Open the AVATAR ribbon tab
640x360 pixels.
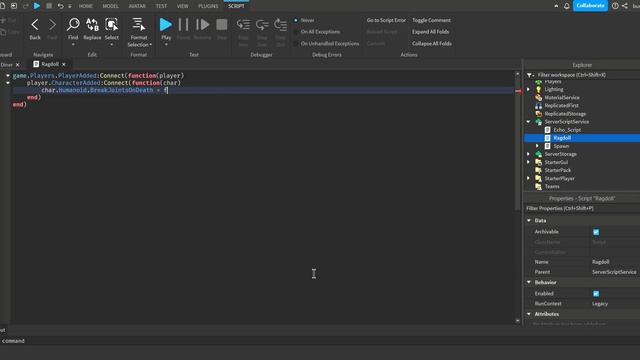[137, 6]
